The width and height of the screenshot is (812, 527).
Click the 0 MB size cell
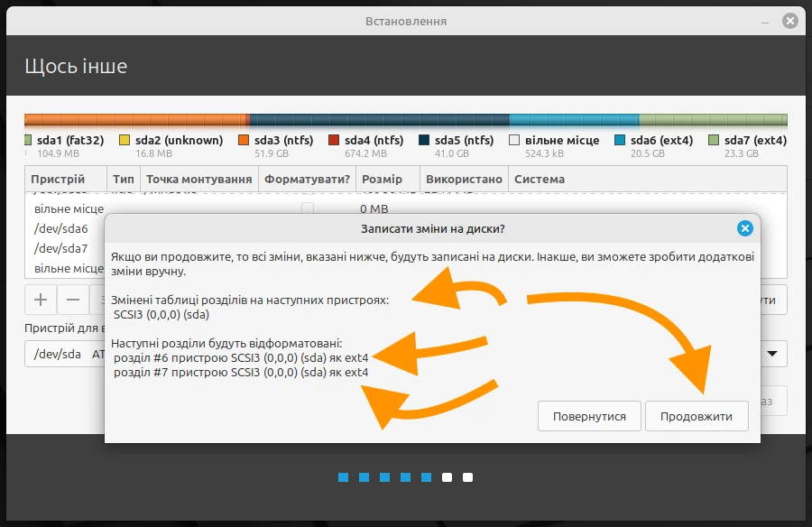[x=374, y=208]
